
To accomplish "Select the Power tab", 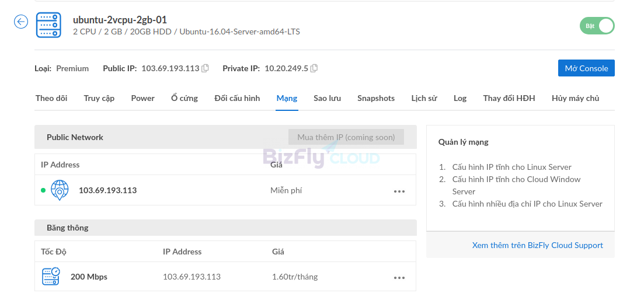I will click(143, 98).
